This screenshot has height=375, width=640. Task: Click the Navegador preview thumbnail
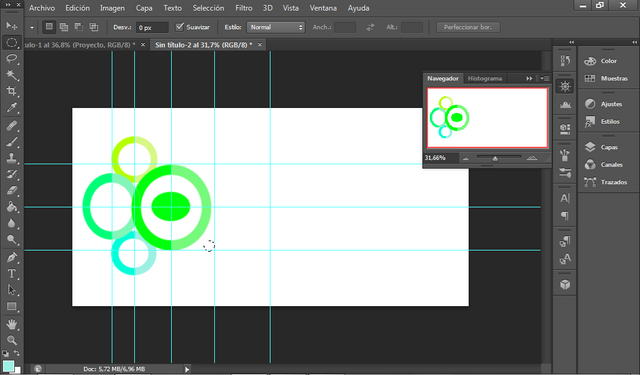487,118
